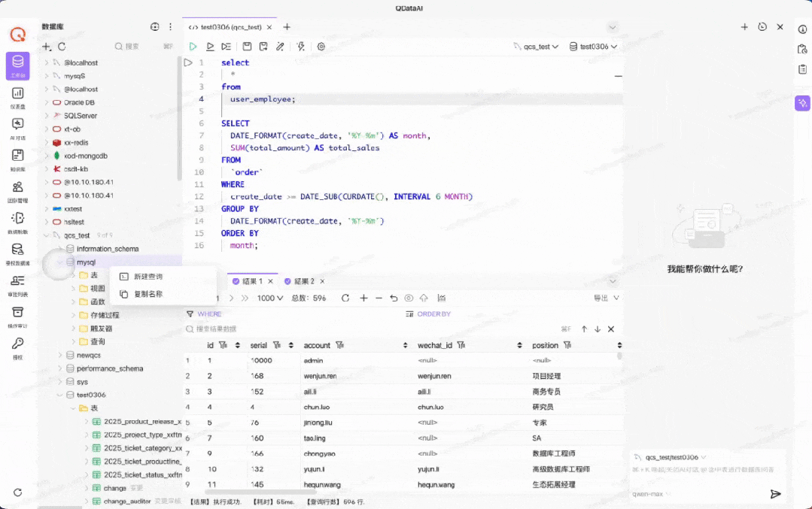Open the 导出 export dropdown
This screenshot has width=812, height=509.
[x=607, y=298]
